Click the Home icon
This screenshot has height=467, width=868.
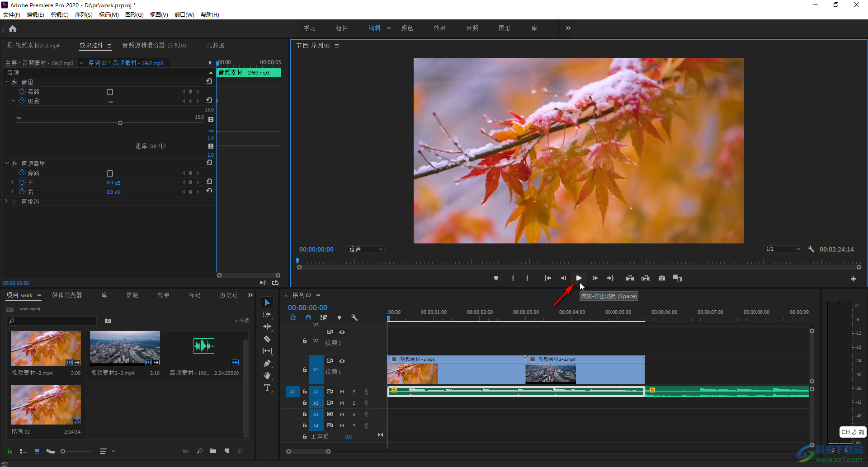point(13,28)
